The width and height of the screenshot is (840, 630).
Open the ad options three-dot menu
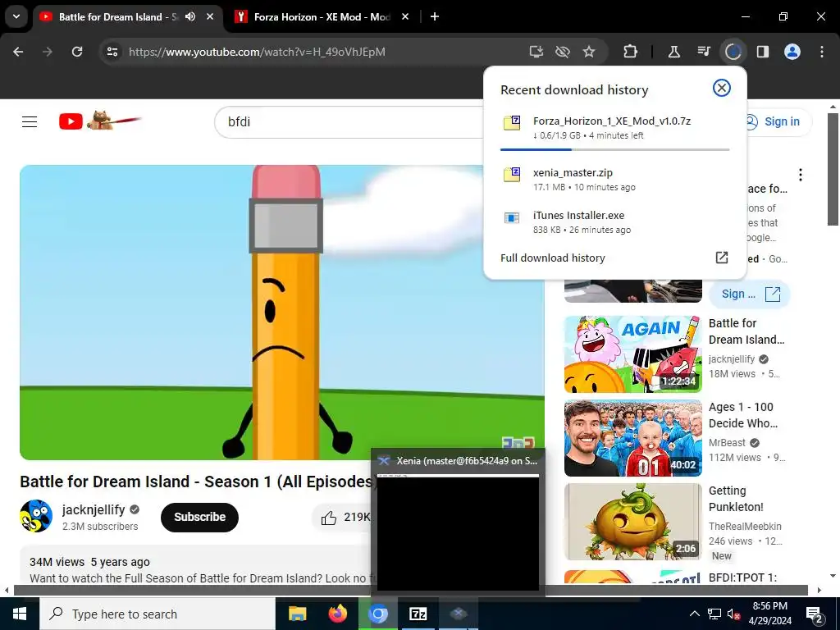pyautogui.click(x=801, y=175)
